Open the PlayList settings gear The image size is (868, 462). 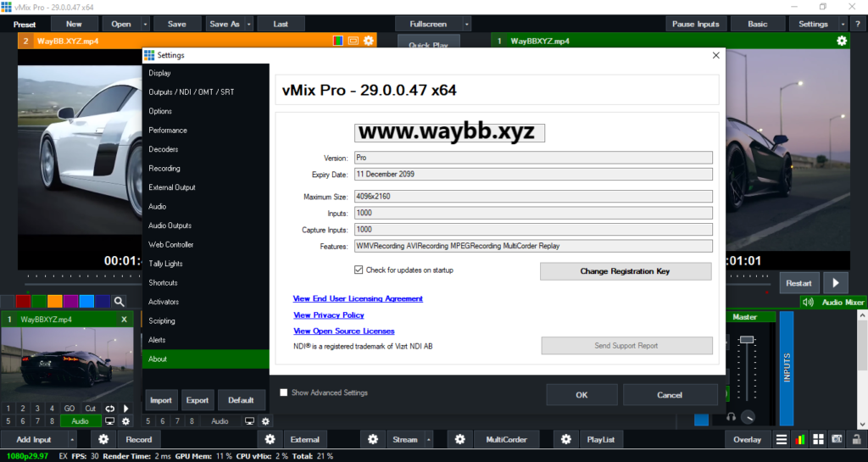click(x=566, y=439)
